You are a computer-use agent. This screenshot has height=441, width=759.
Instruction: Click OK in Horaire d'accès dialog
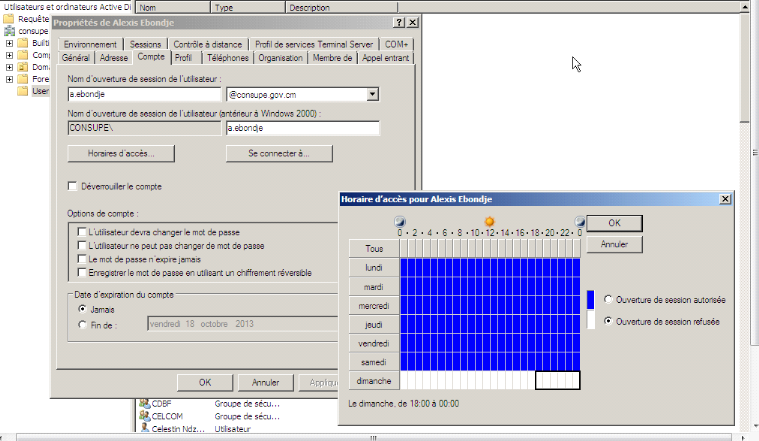[x=614, y=223]
